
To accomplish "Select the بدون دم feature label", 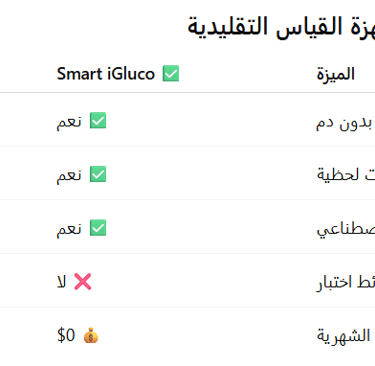I will point(344,123).
